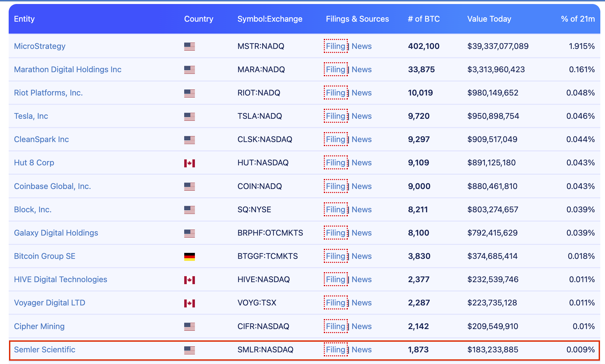This screenshot has width=605, height=364.
Task: Select the 402,100 BTC count cell
Action: [x=424, y=46]
